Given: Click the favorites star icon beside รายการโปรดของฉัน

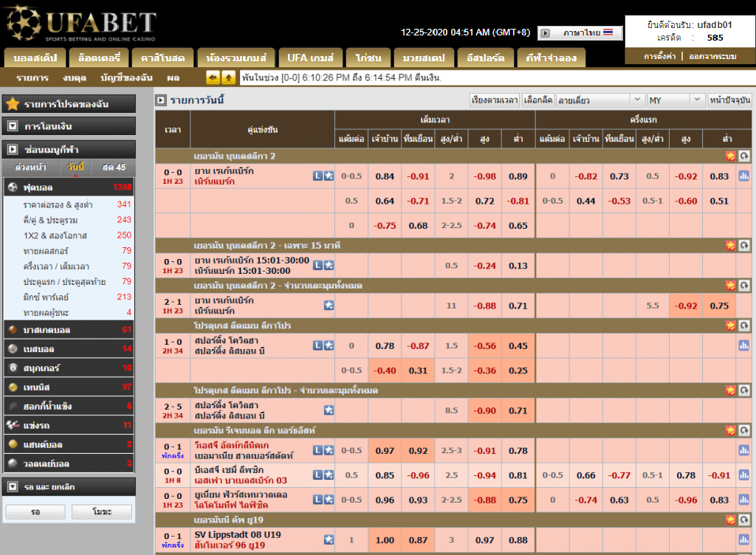Looking at the screenshot, I should click(x=13, y=104).
